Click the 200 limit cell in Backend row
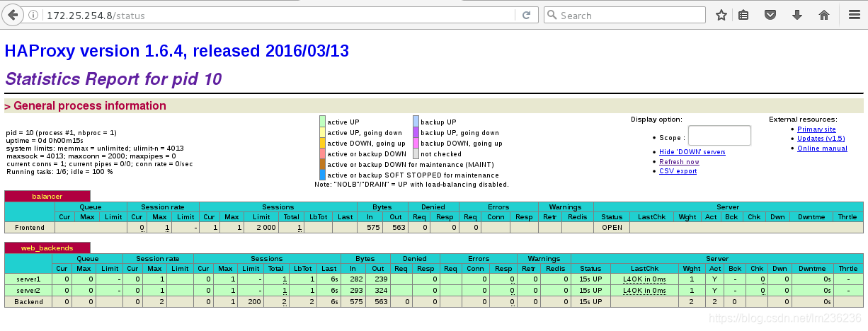 pyautogui.click(x=251, y=302)
